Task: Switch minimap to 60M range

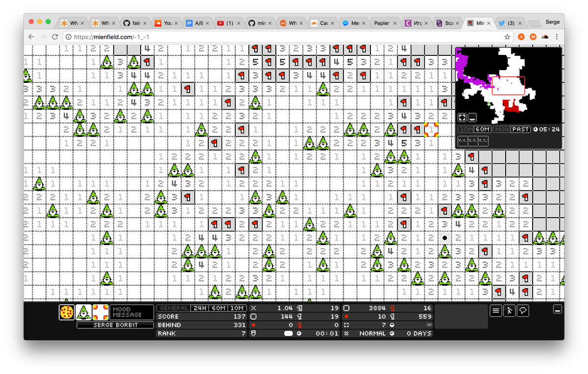Action: (x=483, y=129)
